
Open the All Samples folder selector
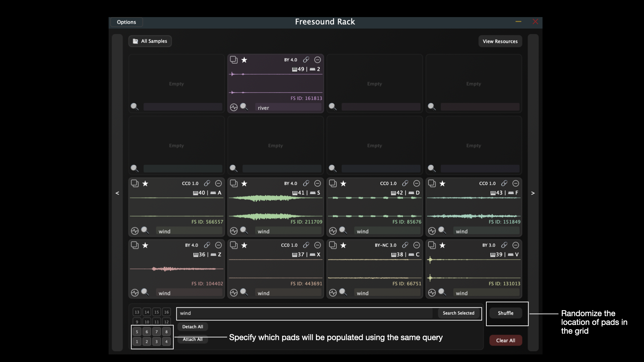click(x=150, y=41)
